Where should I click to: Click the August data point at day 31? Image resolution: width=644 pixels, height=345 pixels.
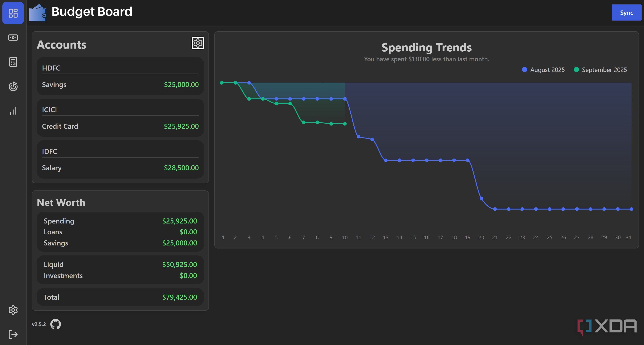click(x=631, y=209)
